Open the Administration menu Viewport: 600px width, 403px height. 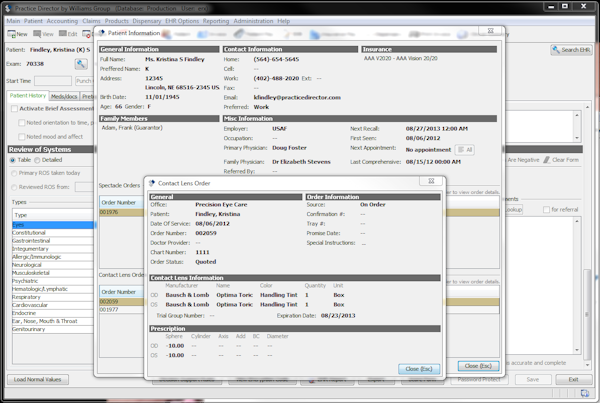(x=253, y=21)
